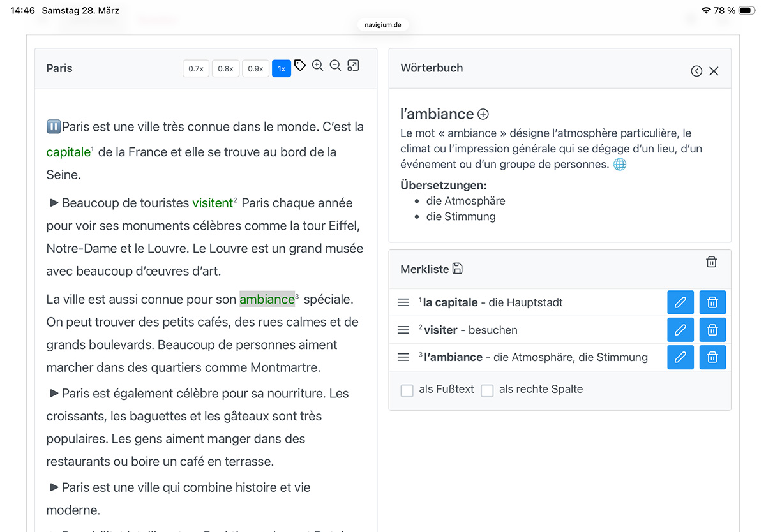Look up the highlighted word 'capitale'
The image size is (766, 532).
[68, 152]
